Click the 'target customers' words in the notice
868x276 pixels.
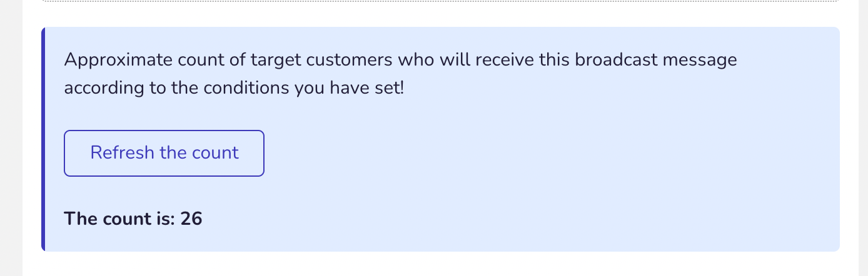tap(321, 60)
